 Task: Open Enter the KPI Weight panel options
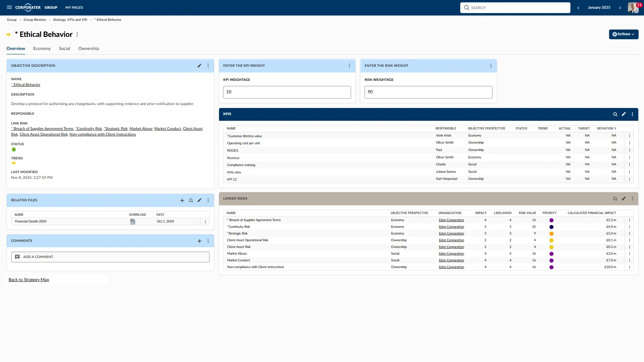tap(350, 66)
